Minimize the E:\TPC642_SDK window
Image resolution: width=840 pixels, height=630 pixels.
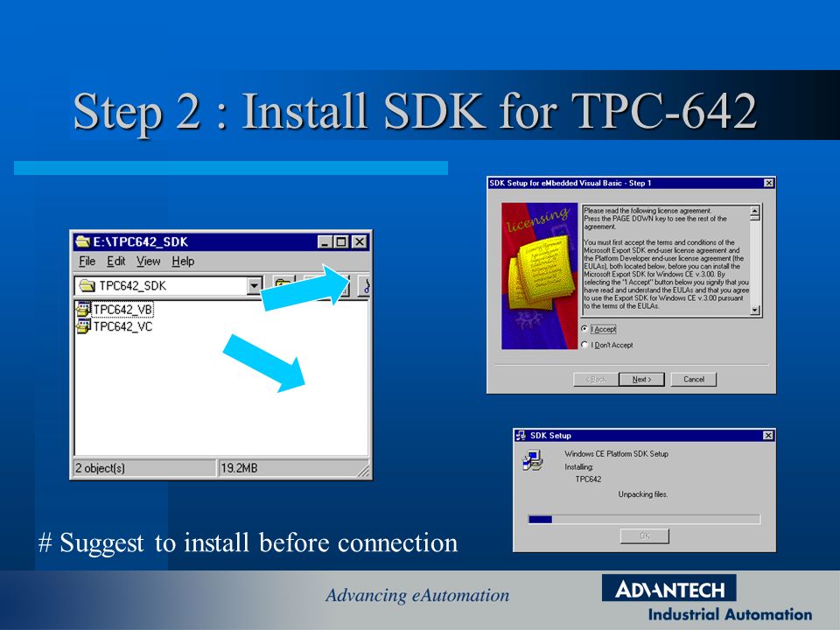[325, 241]
